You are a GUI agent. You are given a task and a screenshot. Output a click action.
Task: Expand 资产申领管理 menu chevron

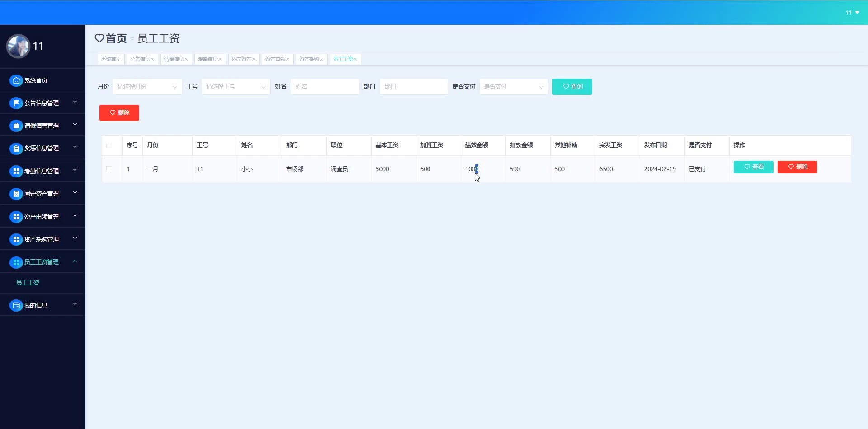[x=75, y=216]
